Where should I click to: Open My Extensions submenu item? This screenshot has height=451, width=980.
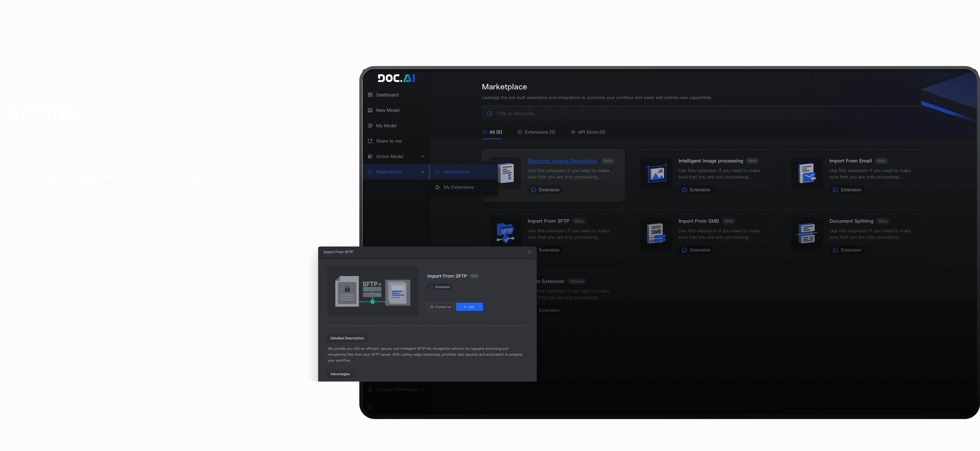[459, 187]
